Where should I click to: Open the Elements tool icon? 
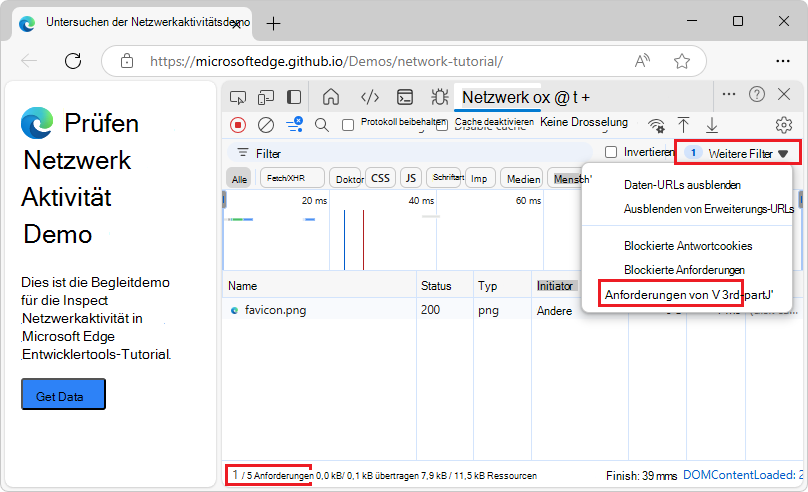click(x=370, y=97)
